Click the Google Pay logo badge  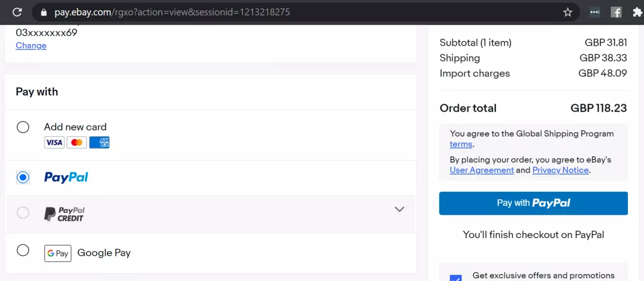pyautogui.click(x=57, y=253)
